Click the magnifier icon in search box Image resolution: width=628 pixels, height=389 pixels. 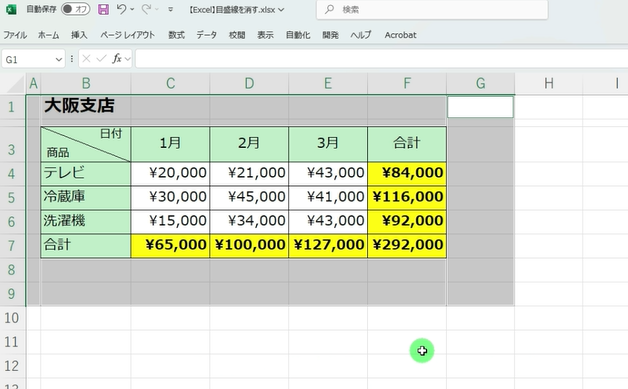point(329,9)
